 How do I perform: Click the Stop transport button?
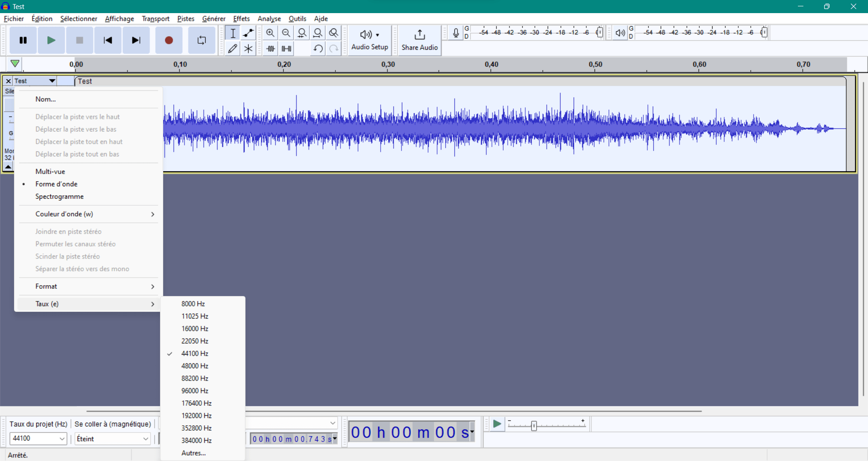click(80, 40)
